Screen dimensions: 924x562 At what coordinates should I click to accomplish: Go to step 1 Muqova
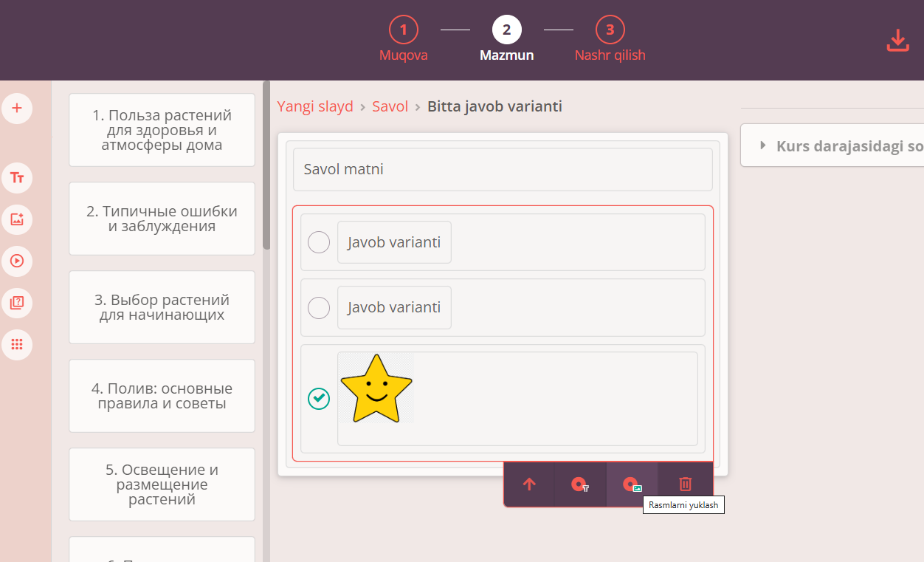(x=404, y=40)
